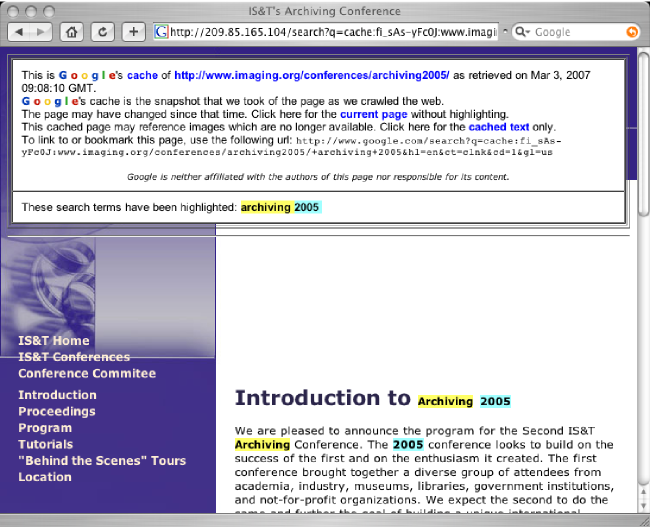The height and width of the screenshot is (528, 650).
Task: Click the highlighted 'archiving' search term
Action: 266,207
